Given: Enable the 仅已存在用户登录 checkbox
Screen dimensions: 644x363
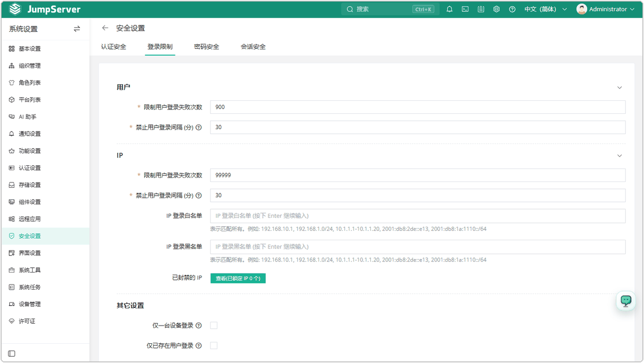Looking at the screenshot, I should (x=213, y=346).
